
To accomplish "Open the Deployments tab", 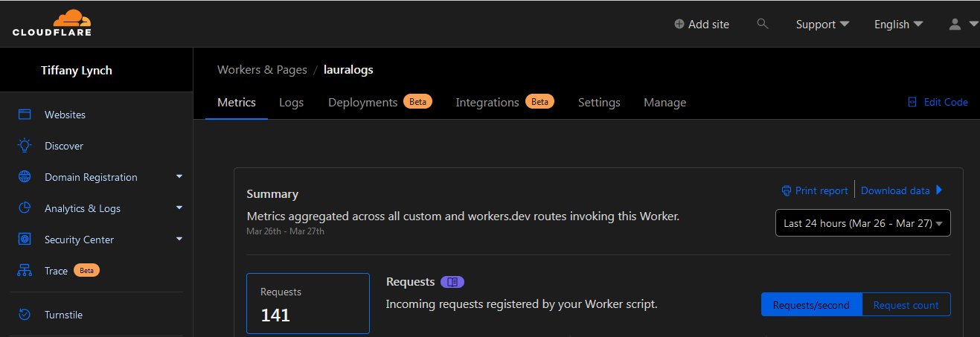I will click(x=363, y=103).
